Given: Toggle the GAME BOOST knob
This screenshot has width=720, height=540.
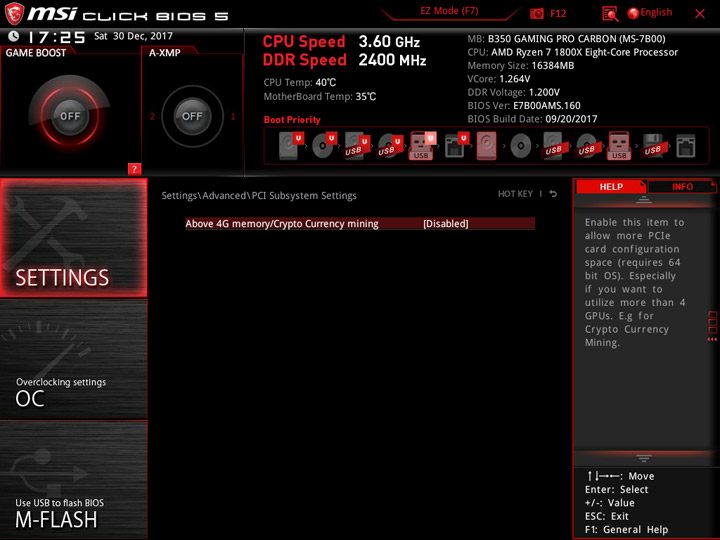Looking at the screenshot, I should [x=70, y=116].
